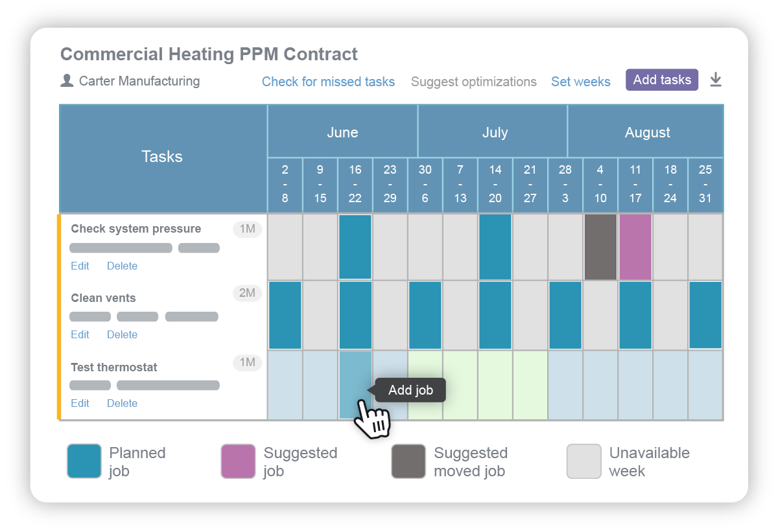Viewport: 778px width, 532px height.
Task: Click the June month header
Action: tap(342, 132)
